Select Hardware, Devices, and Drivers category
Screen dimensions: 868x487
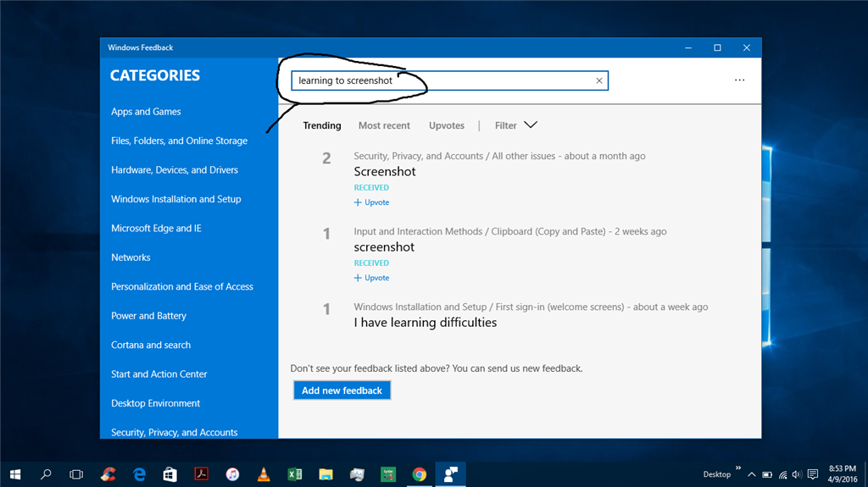pyautogui.click(x=175, y=170)
